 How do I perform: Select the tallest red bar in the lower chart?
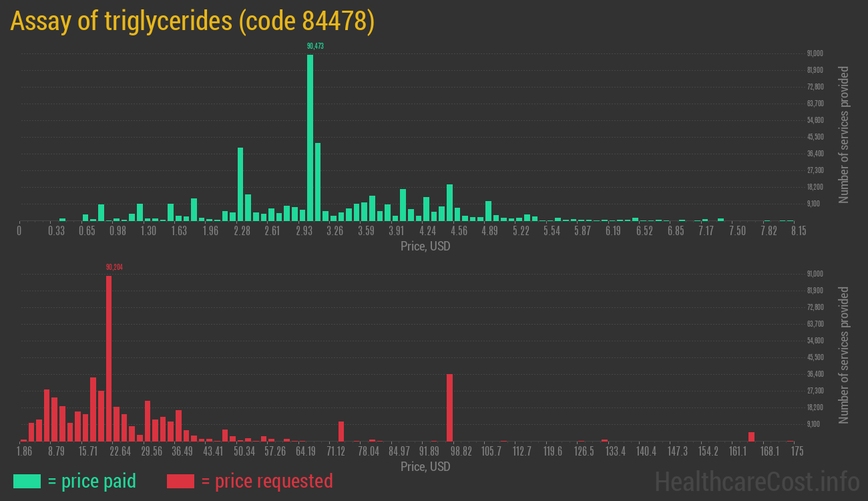coord(109,358)
